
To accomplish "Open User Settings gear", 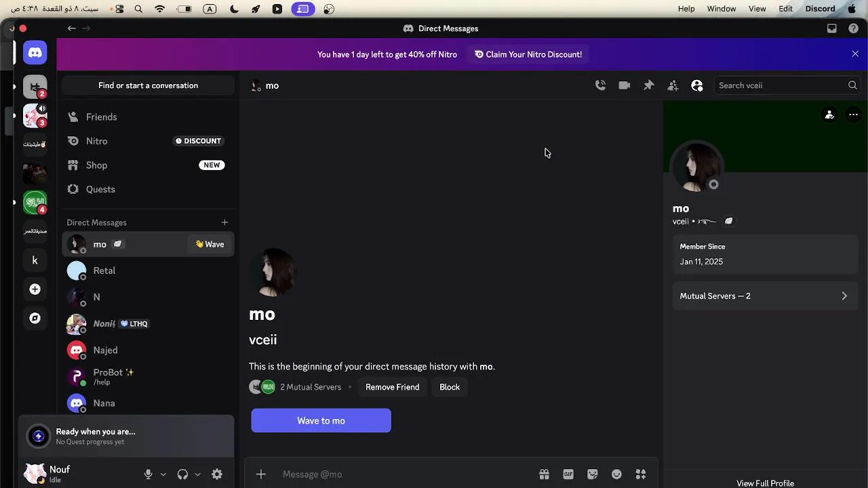I will [x=217, y=474].
